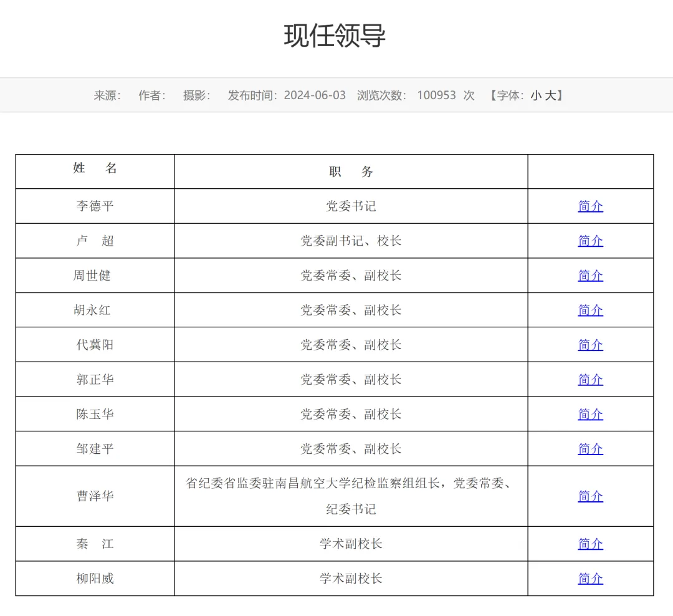The image size is (673, 616).
Task: Click the 党委书记 position cell
Action: 351,206
